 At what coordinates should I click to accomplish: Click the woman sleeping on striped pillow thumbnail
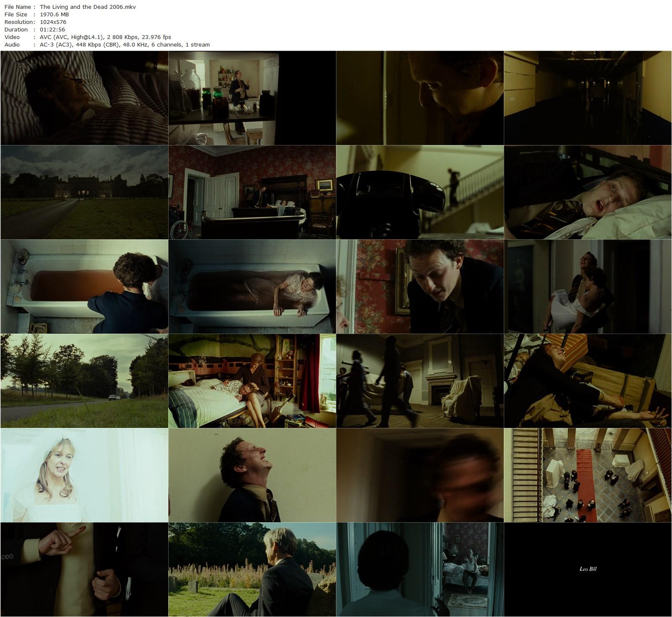(84, 98)
